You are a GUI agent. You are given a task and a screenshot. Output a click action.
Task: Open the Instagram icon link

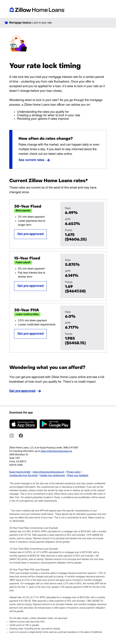tap(12, 436)
